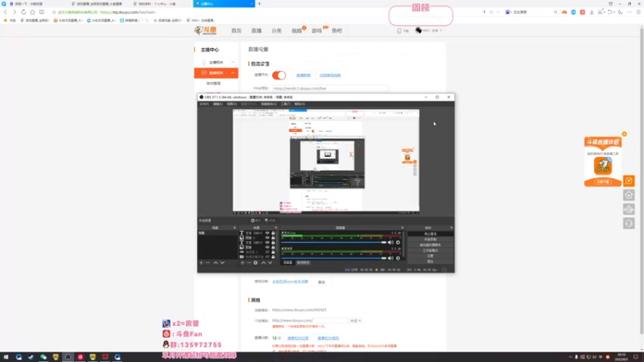644x362 pixels.
Task: Open OBS 帮助(H) menu
Action: click(x=299, y=105)
